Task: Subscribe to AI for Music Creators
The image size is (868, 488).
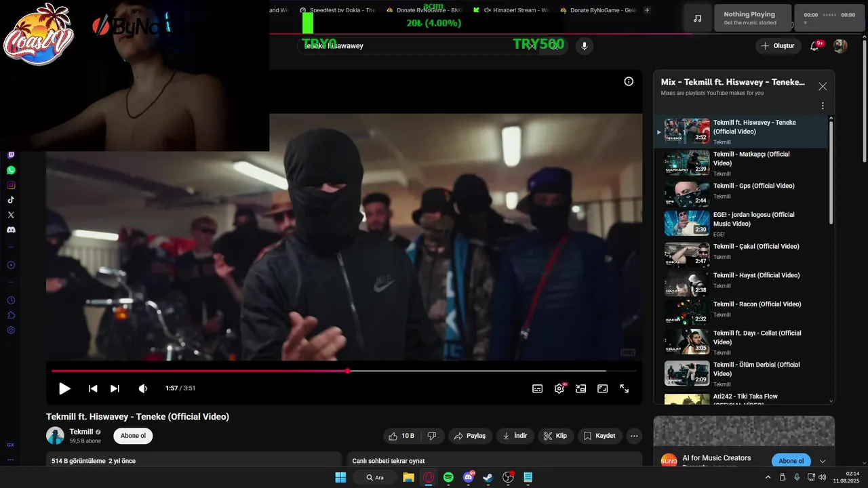Action: pos(791,461)
